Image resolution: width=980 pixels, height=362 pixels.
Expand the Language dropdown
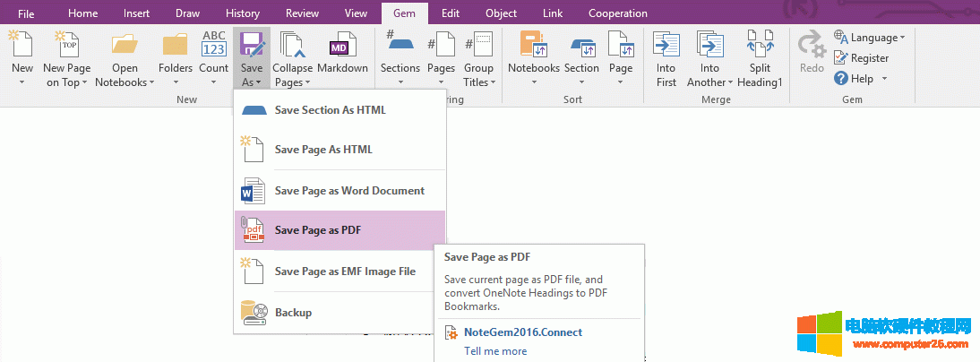902,38
